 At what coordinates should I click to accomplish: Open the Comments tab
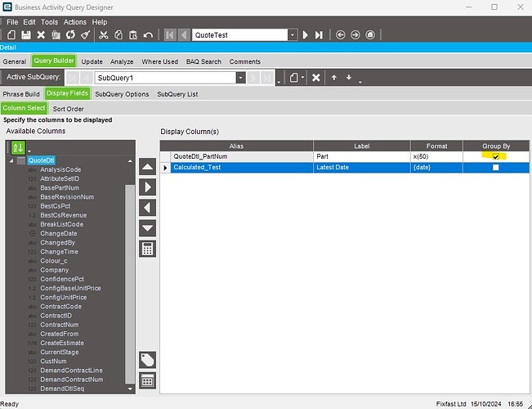click(x=245, y=61)
